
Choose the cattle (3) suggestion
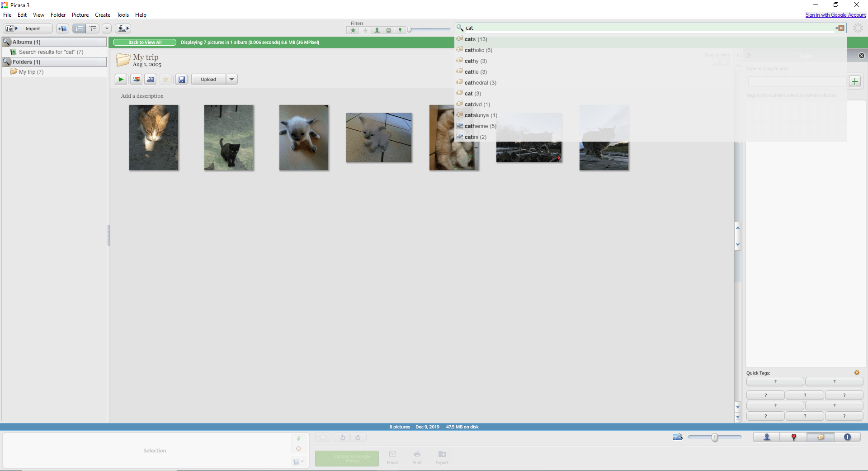coord(476,72)
